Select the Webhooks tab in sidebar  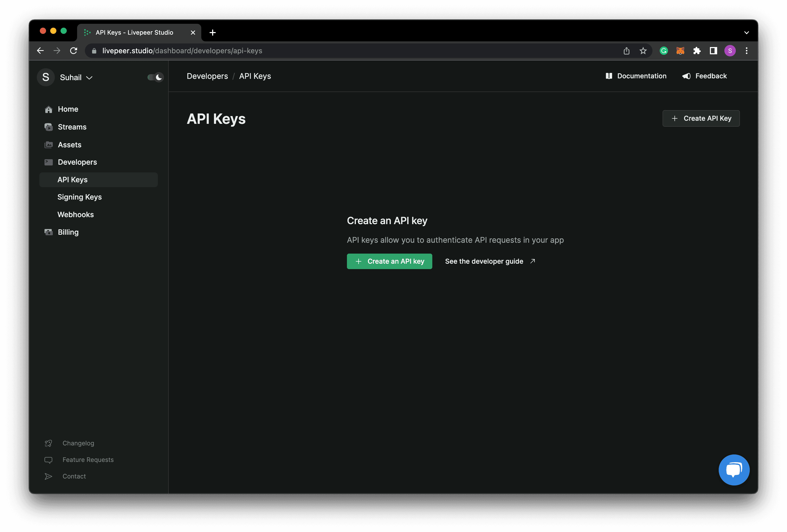tap(76, 214)
